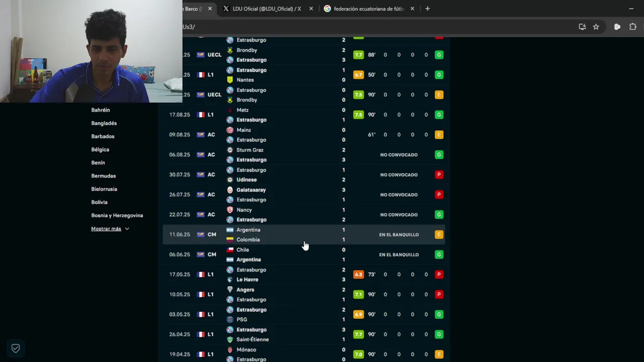Click the Angers crest icon
644x362 pixels.
[230, 290]
